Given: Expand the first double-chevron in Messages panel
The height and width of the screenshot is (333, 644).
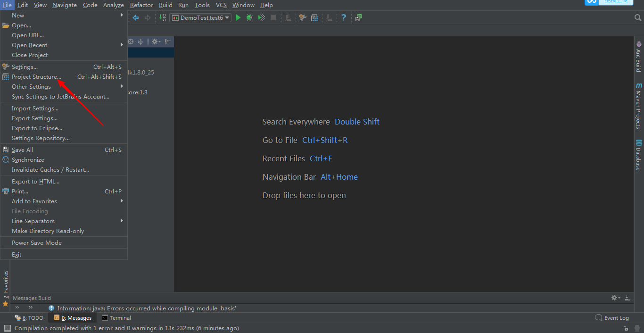Looking at the screenshot, I should (x=17, y=308).
